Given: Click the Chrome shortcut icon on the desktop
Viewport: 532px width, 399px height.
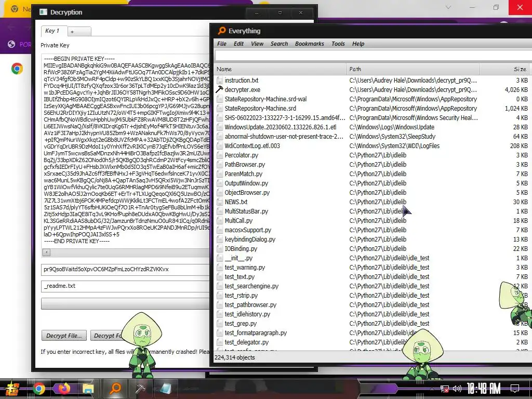Looking at the screenshot, I should [x=17, y=69].
